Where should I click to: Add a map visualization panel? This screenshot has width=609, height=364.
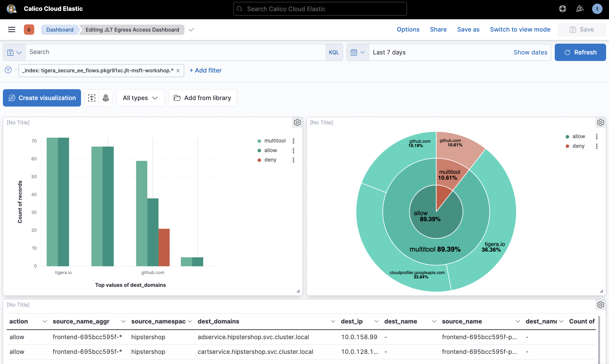[105, 98]
